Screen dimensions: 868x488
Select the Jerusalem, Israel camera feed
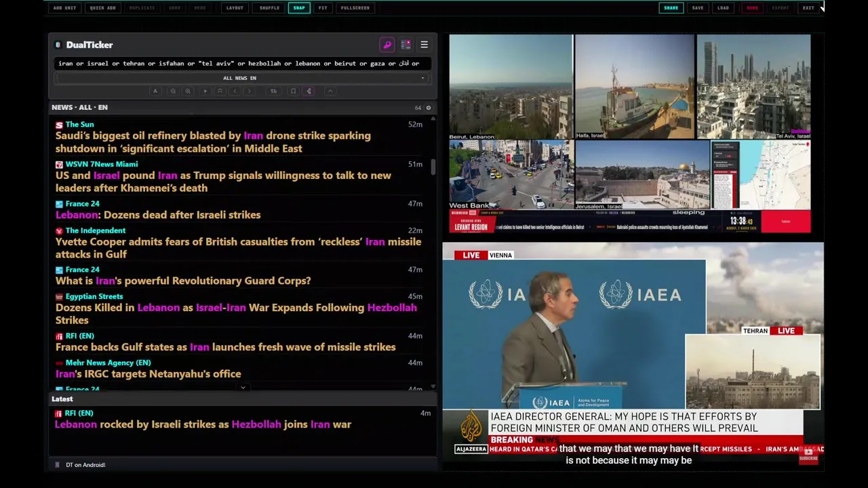point(642,175)
